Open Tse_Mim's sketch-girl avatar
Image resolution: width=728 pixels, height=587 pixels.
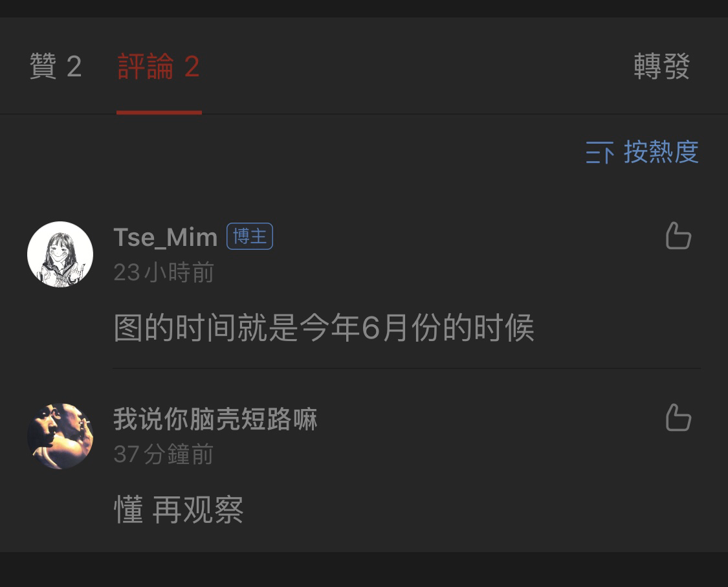pos(60,254)
